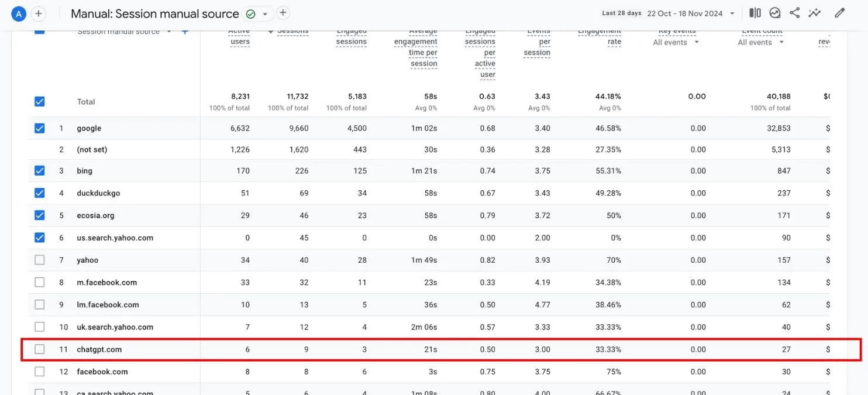Sort by the Engaged sessions column header

pos(352,36)
